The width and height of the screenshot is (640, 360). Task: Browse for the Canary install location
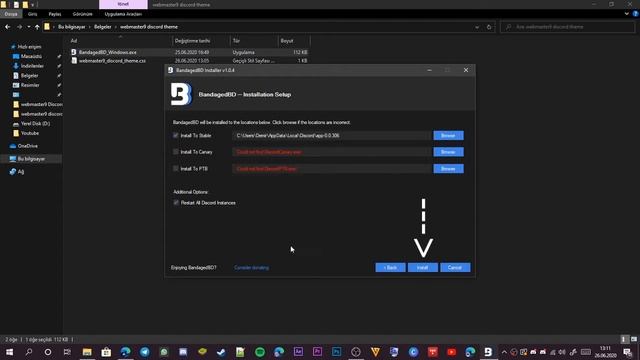(448, 152)
